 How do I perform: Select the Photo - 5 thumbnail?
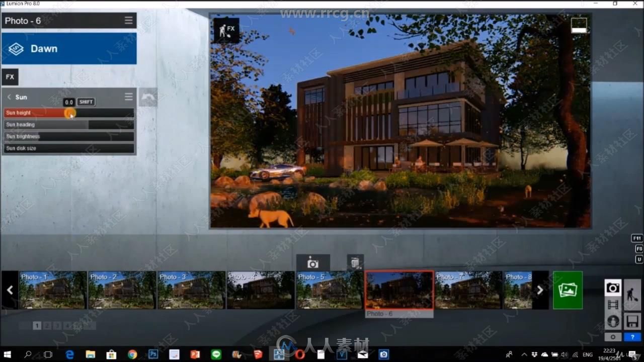[330, 290]
